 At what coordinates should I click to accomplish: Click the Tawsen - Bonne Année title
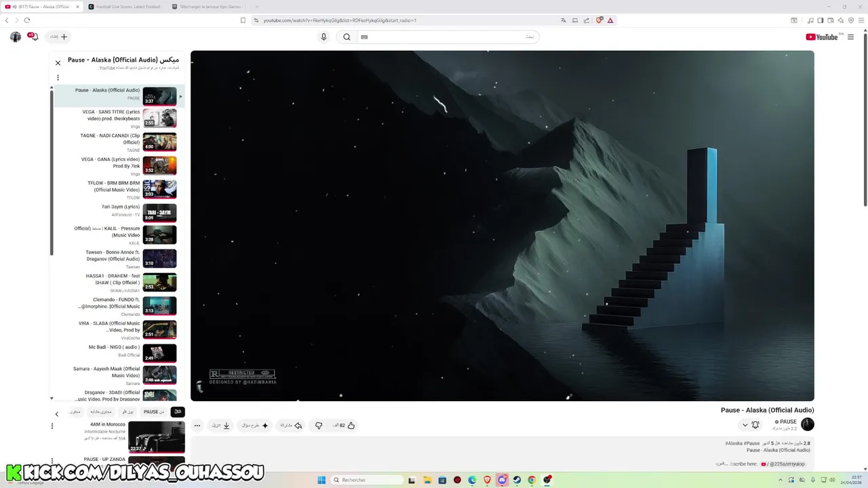click(x=113, y=256)
